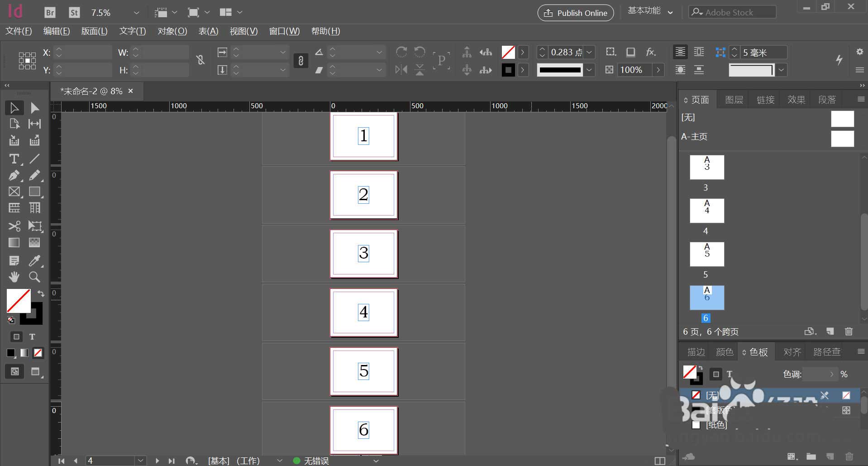The image size is (868, 466).
Task: Select the Pen tool
Action: (14, 175)
